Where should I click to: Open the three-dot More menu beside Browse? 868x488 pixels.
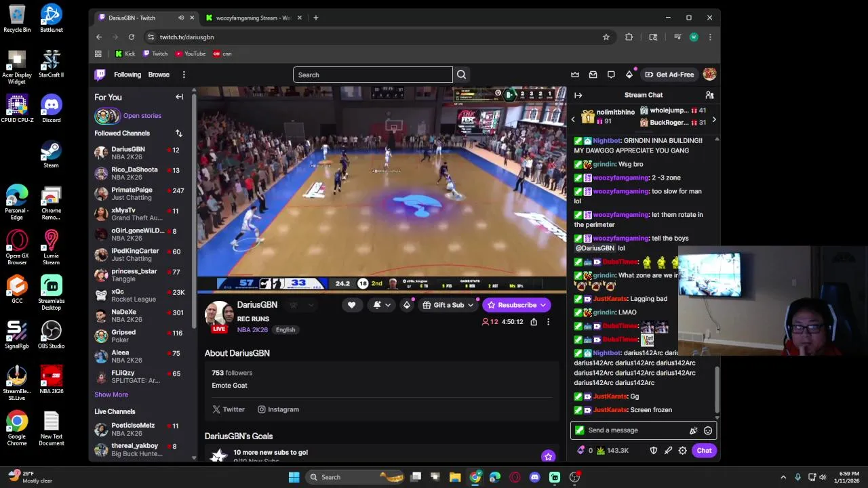tap(183, 75)
